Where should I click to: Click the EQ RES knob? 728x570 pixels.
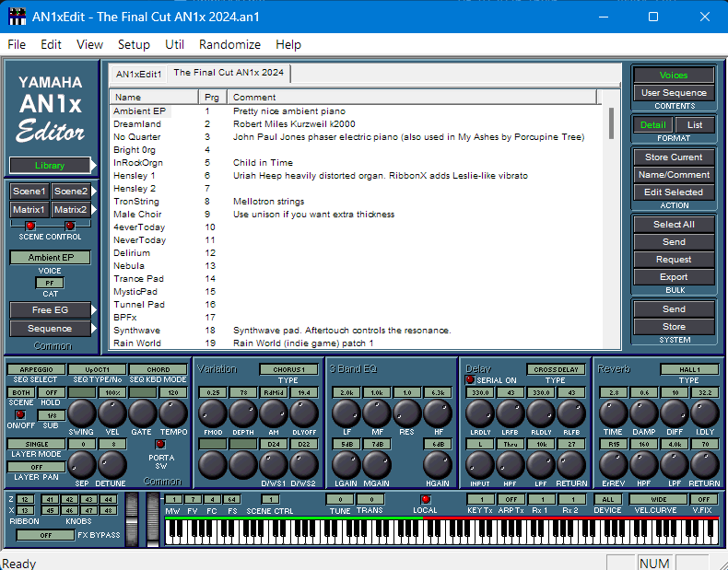pyautogui.click(x=406, y=413)
